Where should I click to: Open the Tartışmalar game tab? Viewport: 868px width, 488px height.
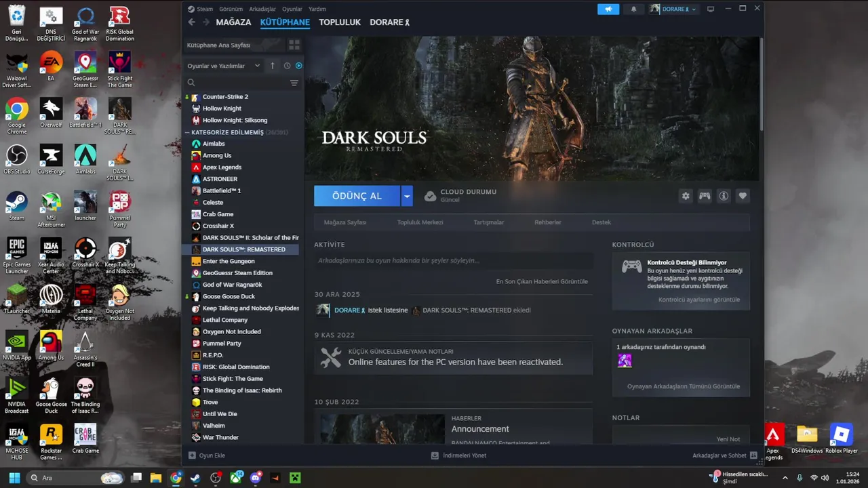pyautogui.click(x=488, y=222)
